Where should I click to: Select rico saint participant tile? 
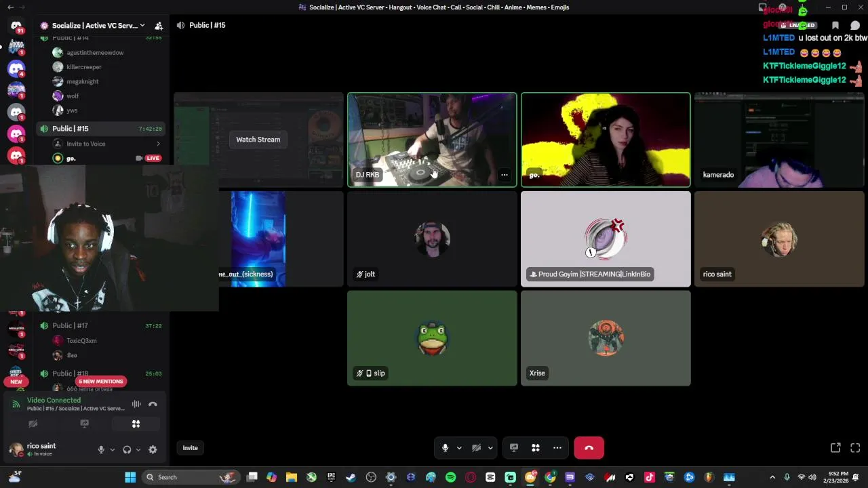(x=779, y=239)
